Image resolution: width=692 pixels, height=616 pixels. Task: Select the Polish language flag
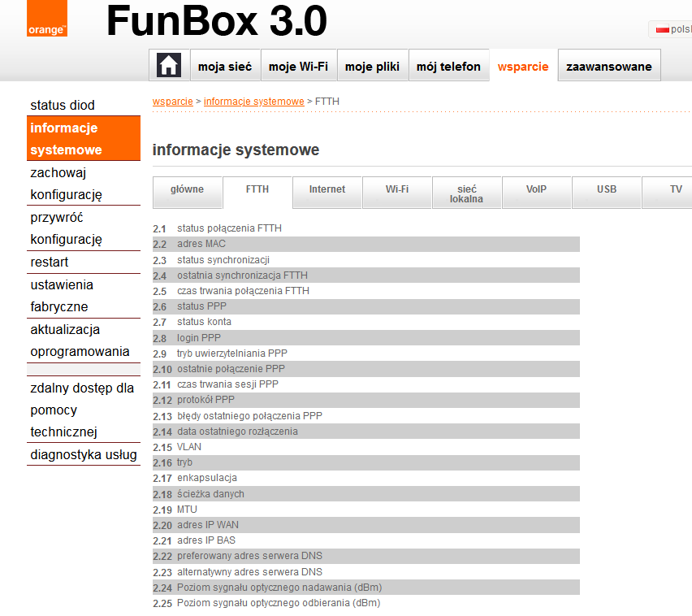tap(662, 28)
